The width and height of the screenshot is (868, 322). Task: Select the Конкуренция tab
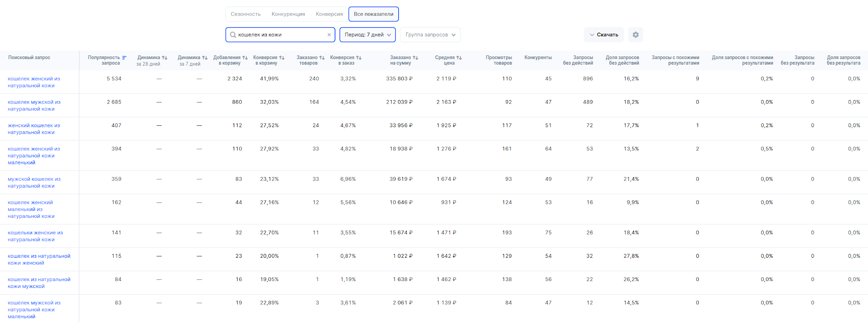288,14
